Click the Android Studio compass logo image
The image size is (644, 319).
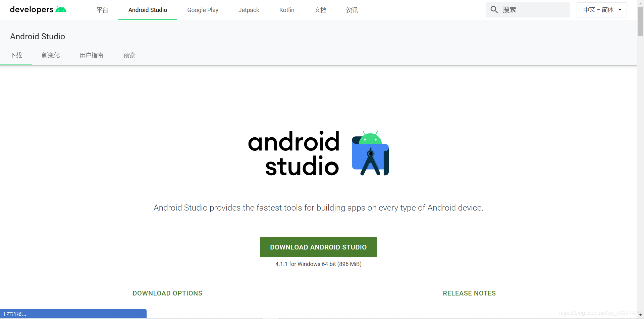point(370,153)
